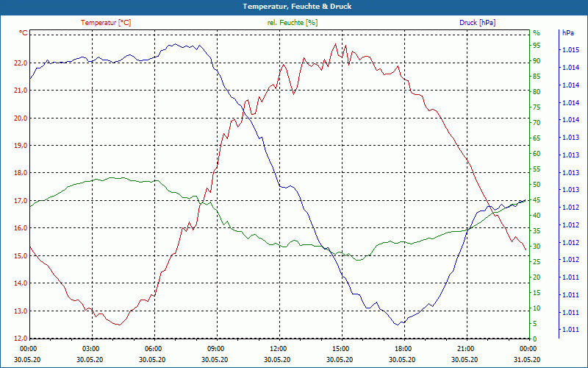Click the 85 value on humidity axis
Screen dimensions: 588x368
pyautogui.click(x=537, y=77)
